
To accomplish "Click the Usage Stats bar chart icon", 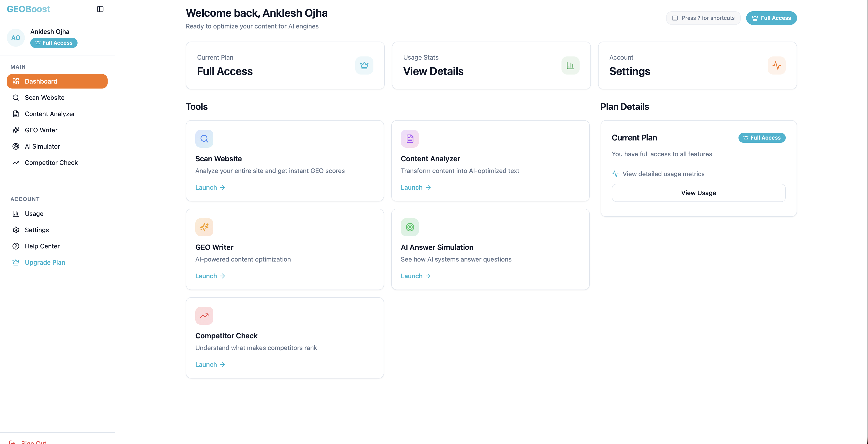I will point(570,65).
